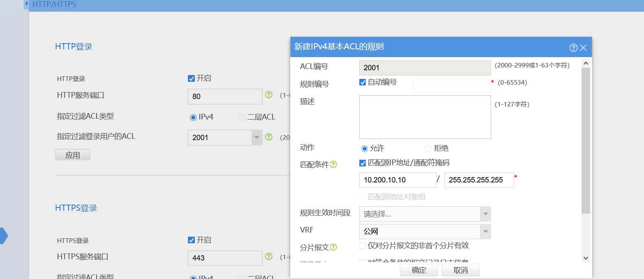644x279 pixels.
Task: Open the login user ACL 2001 dropdown
Action: pos(257,137)
